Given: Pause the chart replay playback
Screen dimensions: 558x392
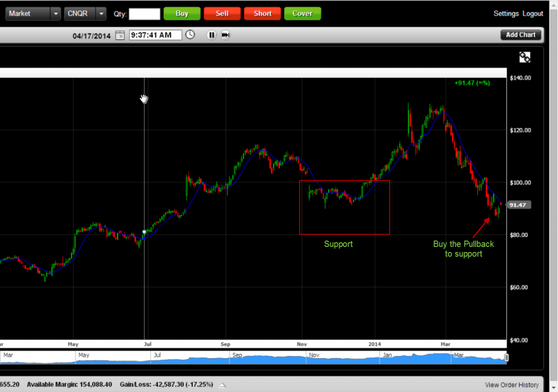Looking at the screenshot, I should pos(211,34).
